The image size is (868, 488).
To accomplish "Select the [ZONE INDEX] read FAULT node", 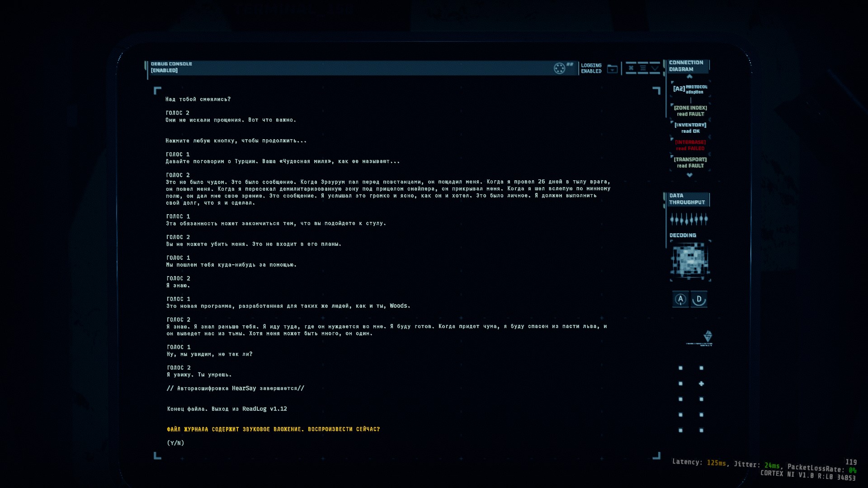I will point(690,111).
